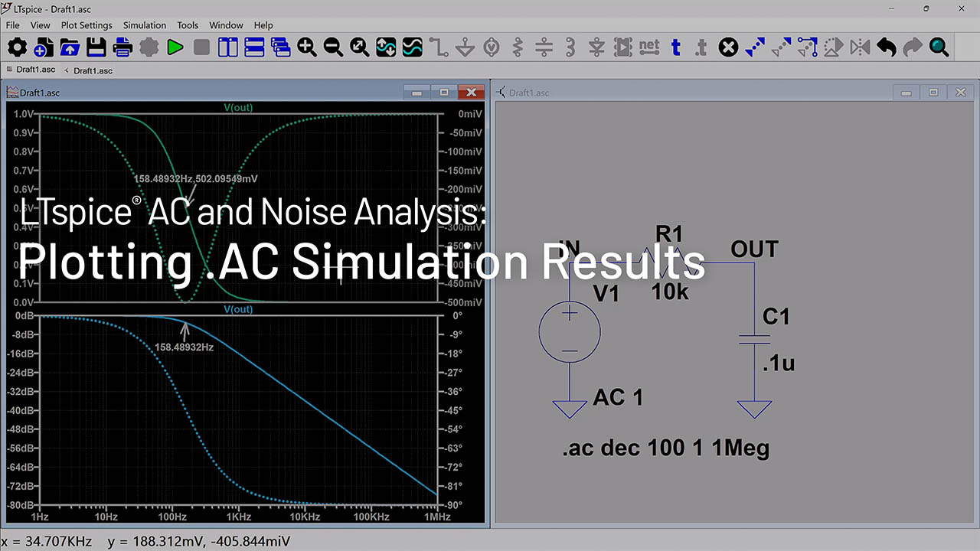Click the .1u capacitor value
Image resolution: width=980 pixels, height=551 pixels.
pyautogui.click(x=778, y=364)
